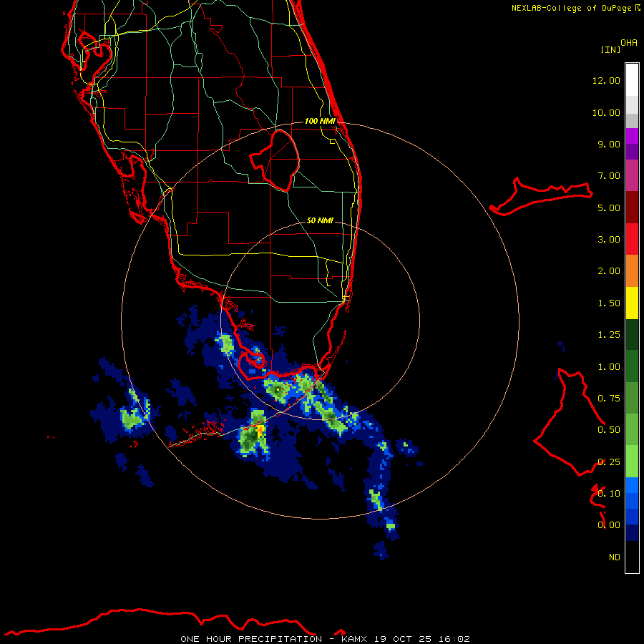Viewport: 644px width, 644px height.
Task: Pick the orange legend swatch near 2.00
Action: [632, 271]
